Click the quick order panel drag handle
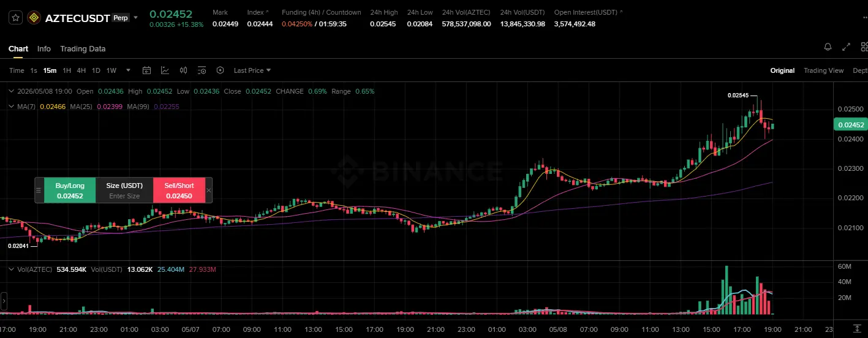868x338 pixels. point(39,190)
